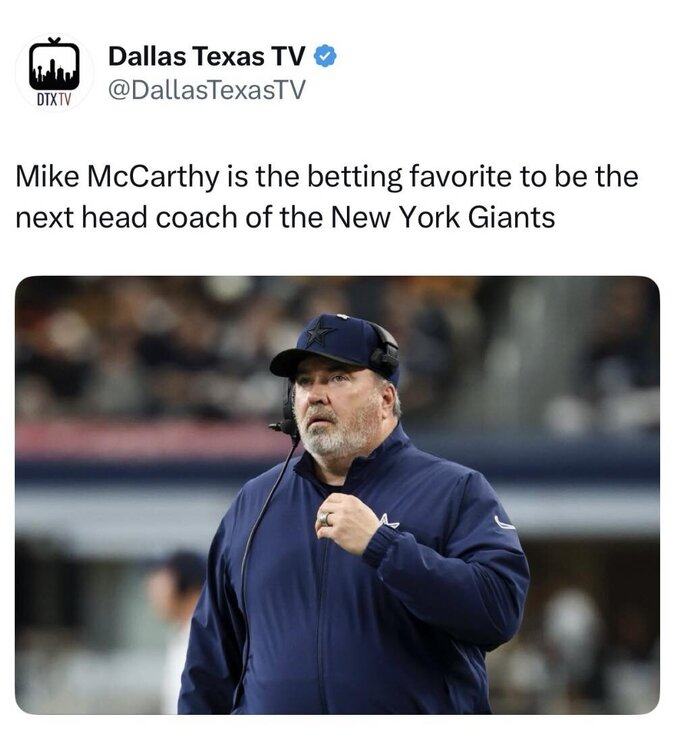Open the attached coach photo
This screenshot has height=750, width=675.
point(337,495)
